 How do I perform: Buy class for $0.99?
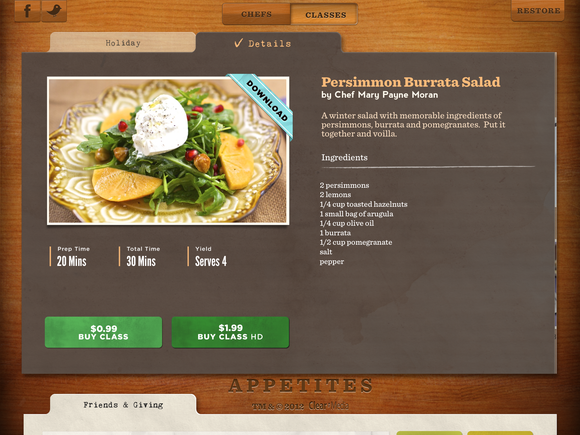point(104,332)
